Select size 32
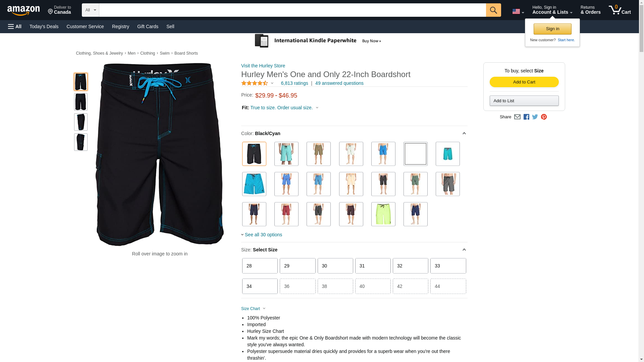 pos(410,266)
